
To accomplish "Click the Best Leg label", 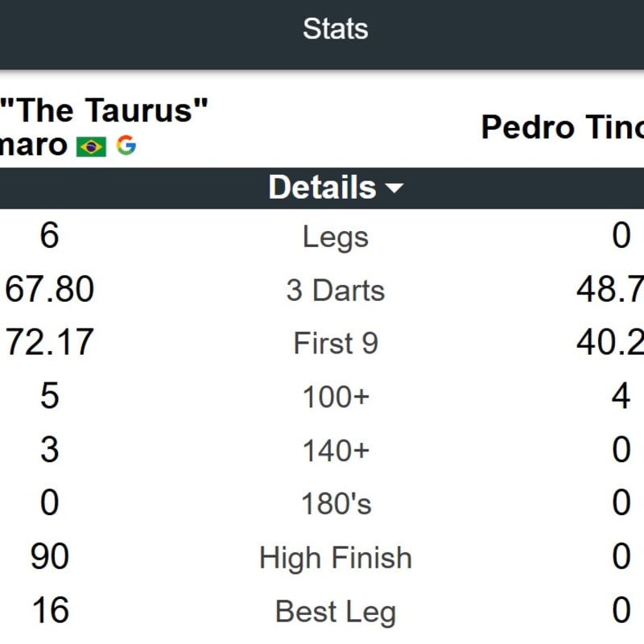I will click(x=336, y=612).
